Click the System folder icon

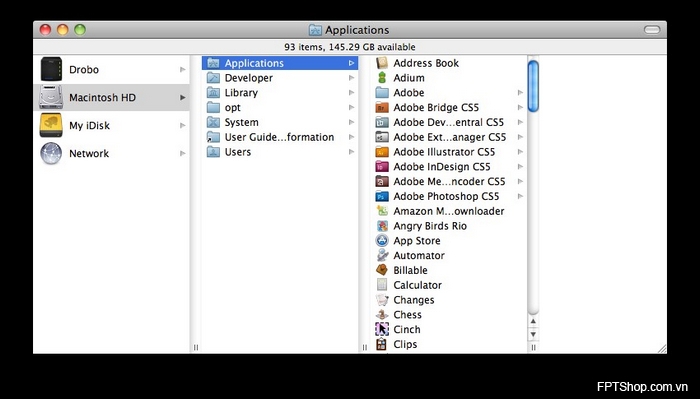(x=213, y=122)
